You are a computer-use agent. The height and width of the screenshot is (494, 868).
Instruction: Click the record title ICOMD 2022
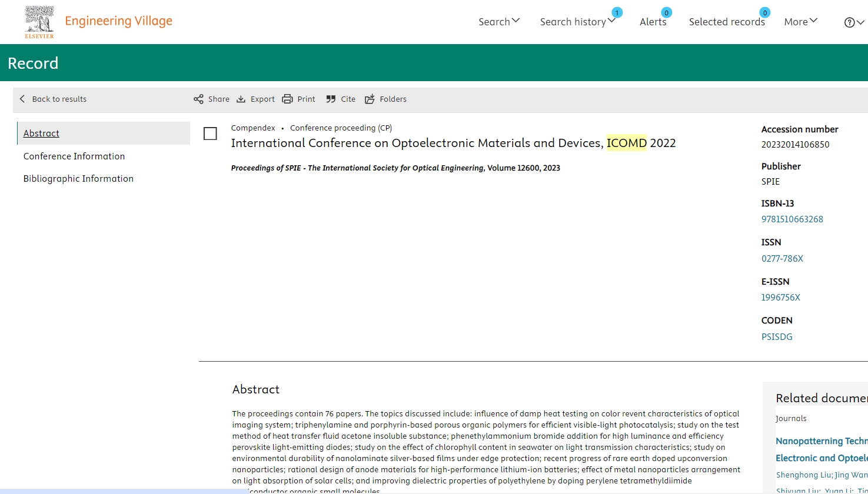click(x=453, y=143)
